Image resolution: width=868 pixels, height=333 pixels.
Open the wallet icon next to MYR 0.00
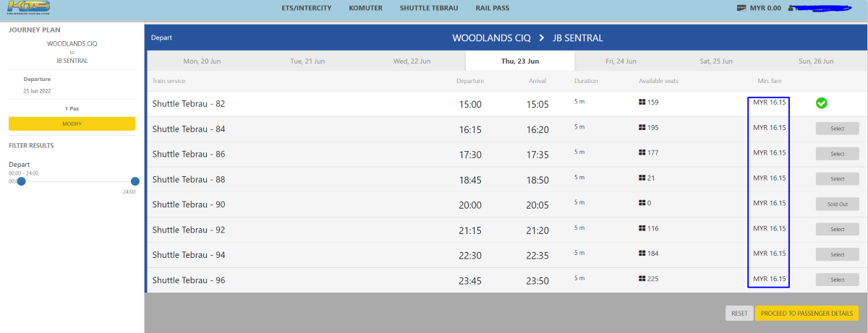coord(741,8)
